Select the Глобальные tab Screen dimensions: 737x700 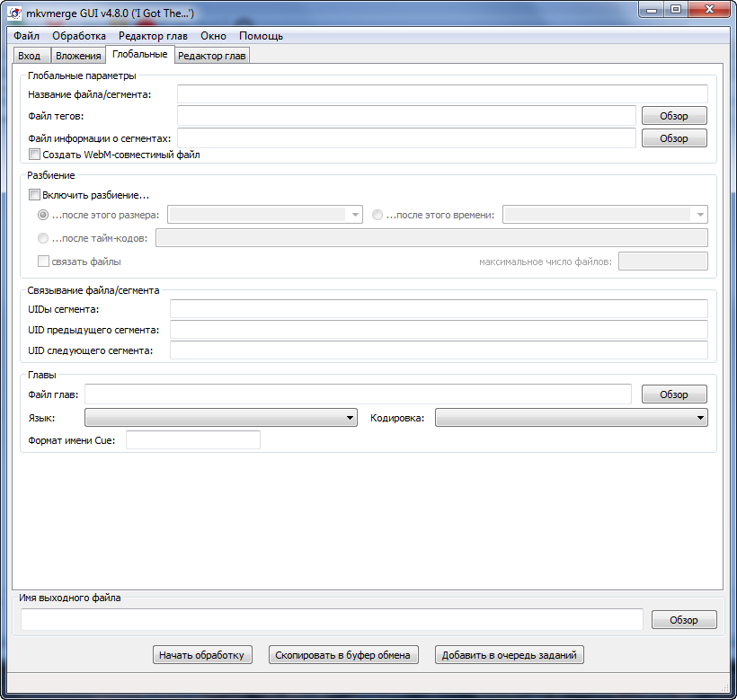[140, 55]
